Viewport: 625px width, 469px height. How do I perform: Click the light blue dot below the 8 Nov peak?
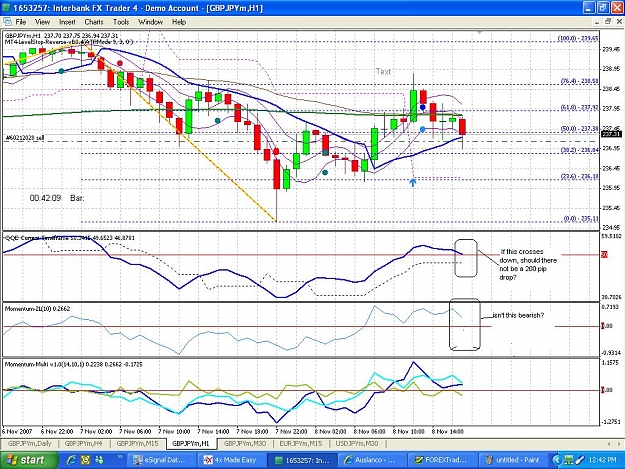pyautogui.click(x=423, y=129)
